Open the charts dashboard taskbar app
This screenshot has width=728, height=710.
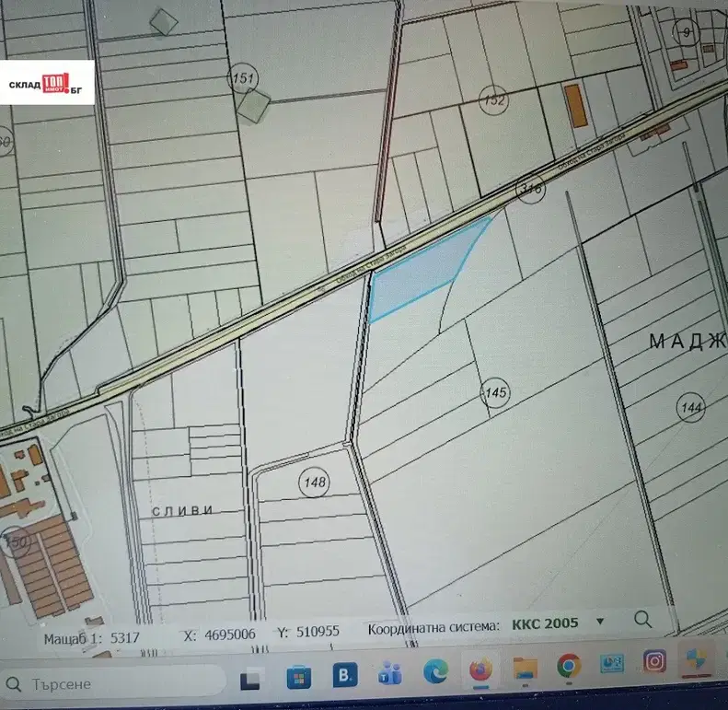(612, 664)
